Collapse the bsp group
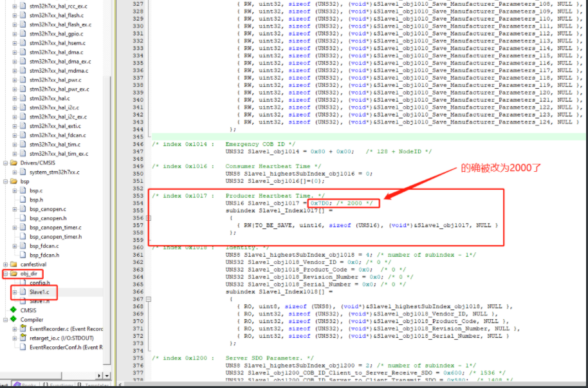Viewport: 588px width, 388px height. (6, 181)
